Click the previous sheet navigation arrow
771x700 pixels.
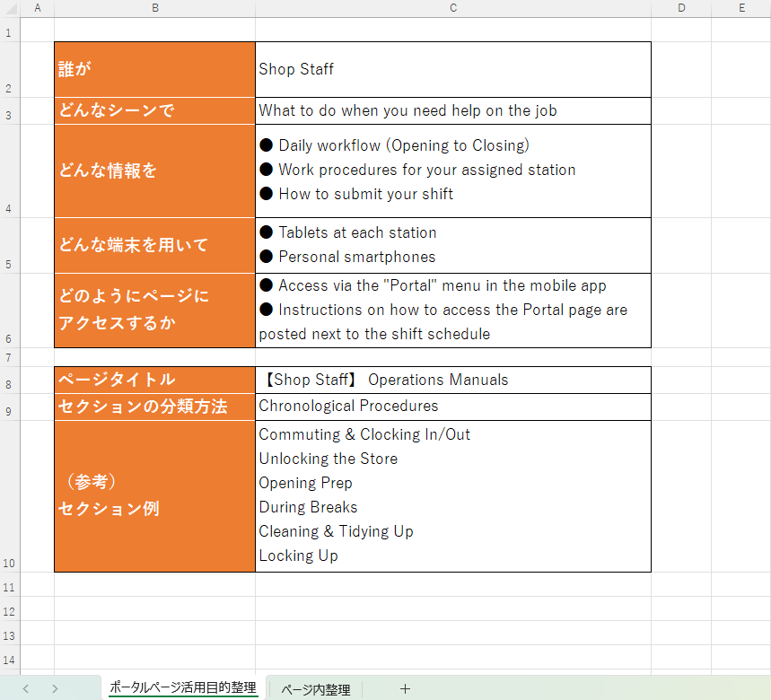click(24, 688)
